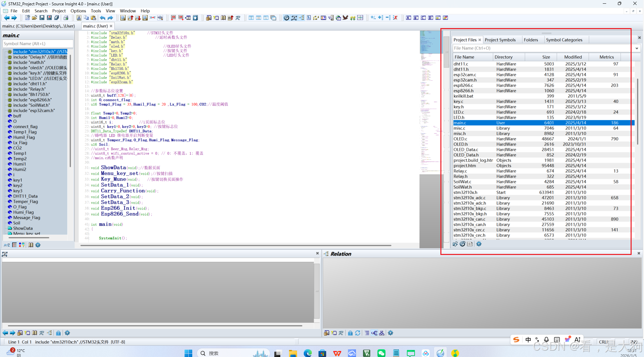Save the current file
644x357 pixels.
pyautogui.click(x=42, y=18)
